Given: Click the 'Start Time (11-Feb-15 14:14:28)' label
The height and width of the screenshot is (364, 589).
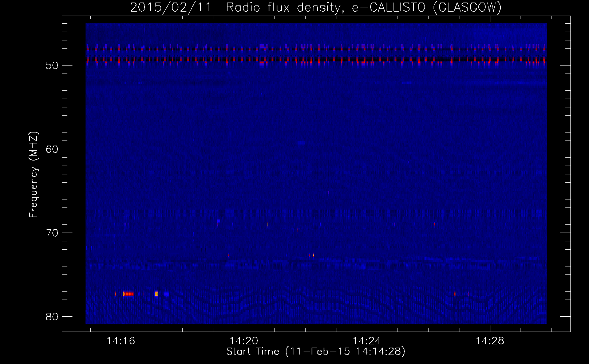Looking at the screenshot, I should pos(316,352).
